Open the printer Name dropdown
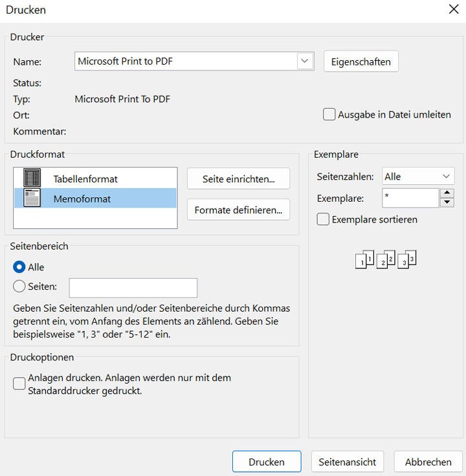Image resolution: width=466 pixels, height=476 pixels. (x=304, y=61)
